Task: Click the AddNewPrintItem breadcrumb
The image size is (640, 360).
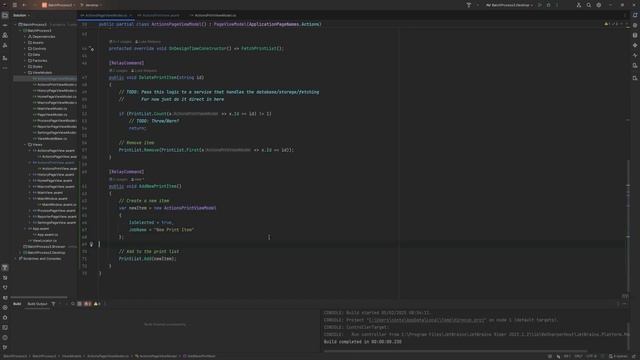Action: [199, 356]
